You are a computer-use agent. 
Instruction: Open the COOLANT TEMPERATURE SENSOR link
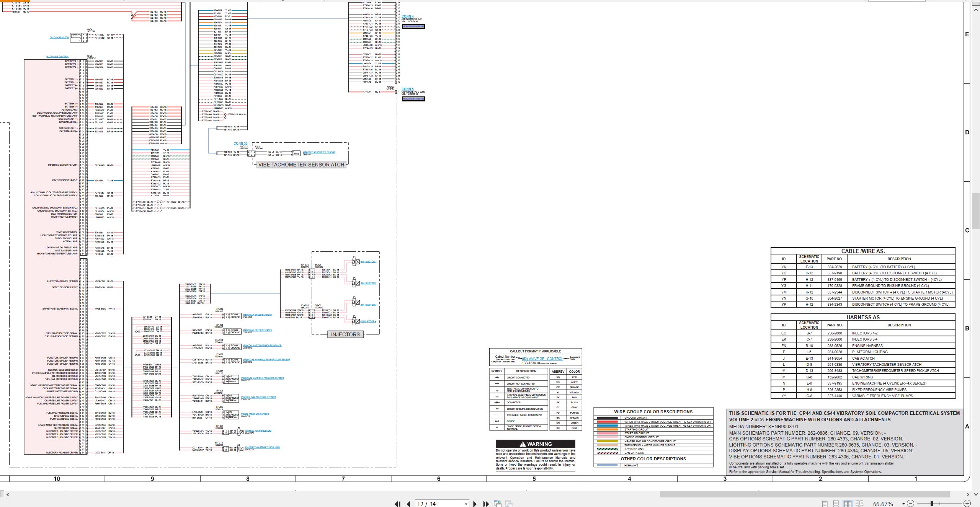[x=262, y=346]
